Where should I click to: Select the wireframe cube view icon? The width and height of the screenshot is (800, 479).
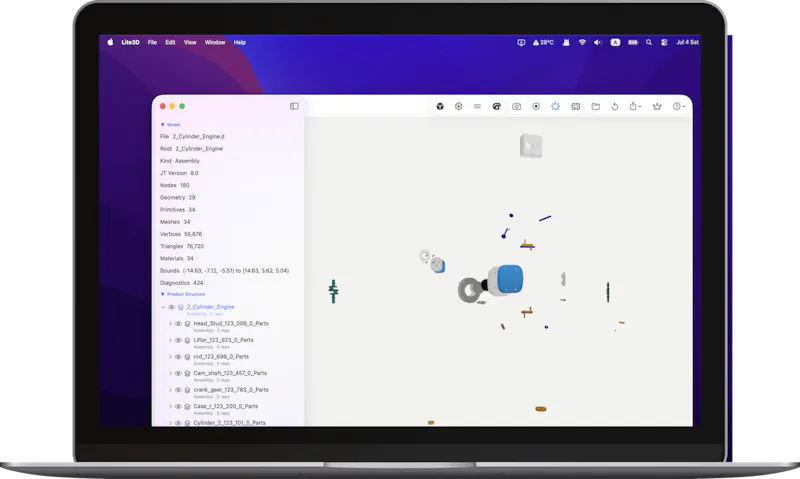click(459, 106)
